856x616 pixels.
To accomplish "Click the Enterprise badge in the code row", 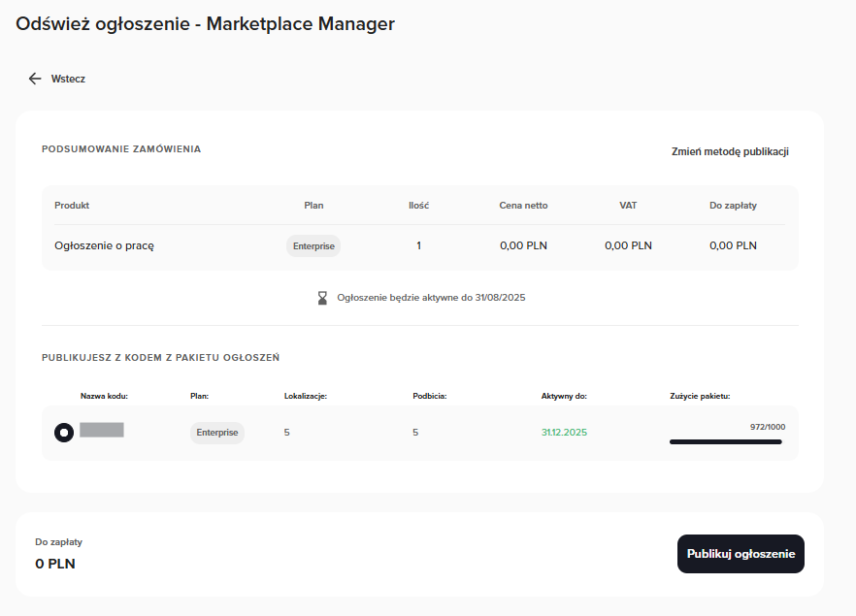I will (217, 433).
